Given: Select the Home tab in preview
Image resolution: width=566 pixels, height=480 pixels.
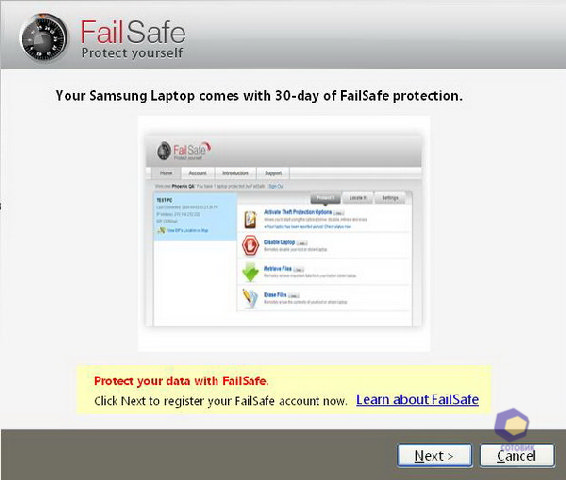Looking at the screenshot, I should (x=166, y=173).
